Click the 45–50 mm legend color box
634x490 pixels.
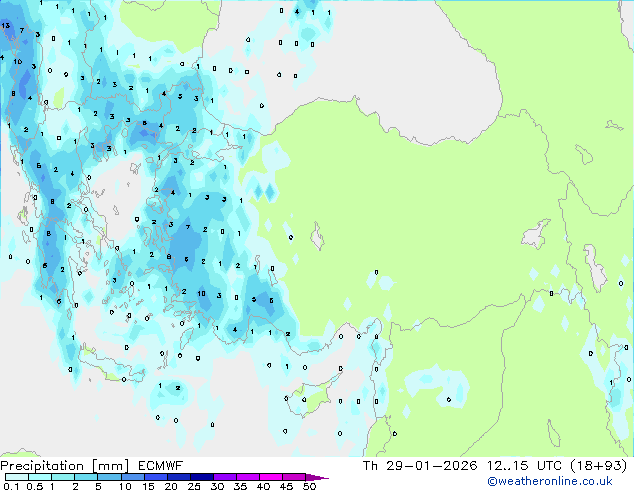click(x=294, y=477)
